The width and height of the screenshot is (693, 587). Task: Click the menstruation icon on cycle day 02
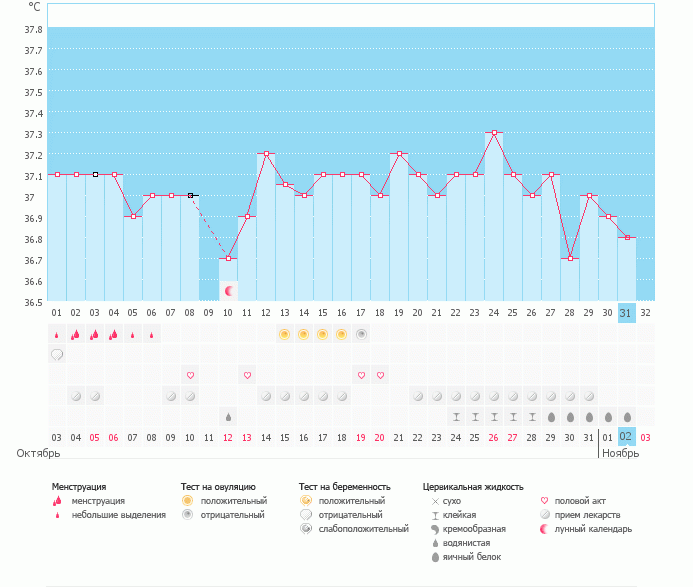pyautogui.click(x=76, y=334)
